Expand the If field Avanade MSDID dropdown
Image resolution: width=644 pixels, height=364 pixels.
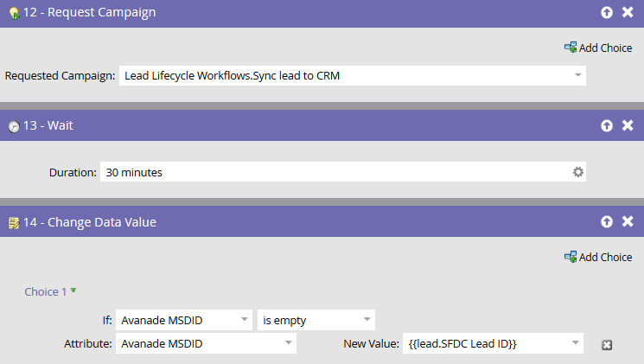(245, 320)
